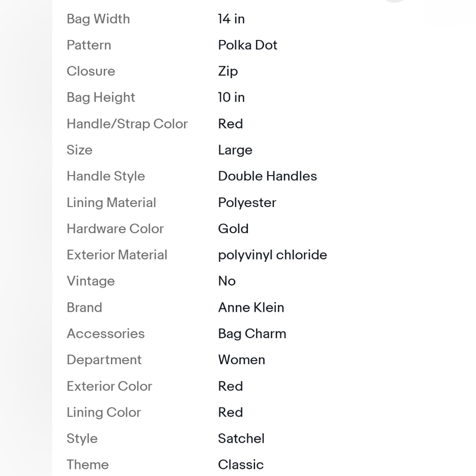Click the Lining Color label

click(x=104, y=413)
